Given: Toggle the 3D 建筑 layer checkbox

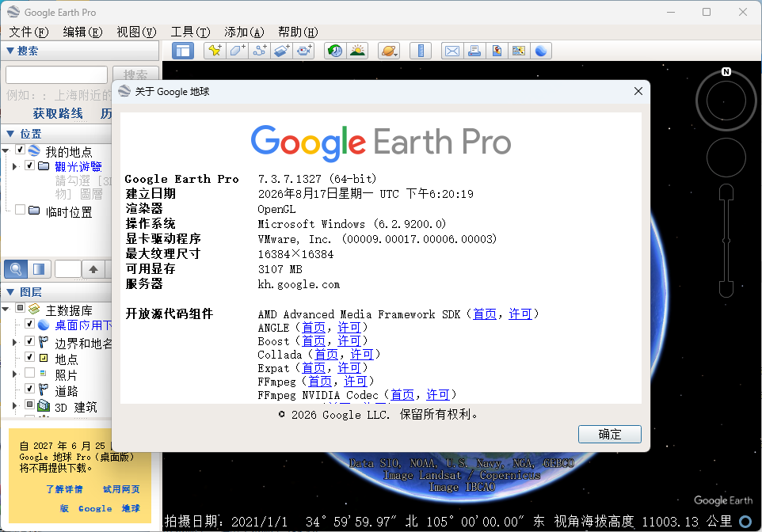Looking at the screenshot, I should (29, 405).
